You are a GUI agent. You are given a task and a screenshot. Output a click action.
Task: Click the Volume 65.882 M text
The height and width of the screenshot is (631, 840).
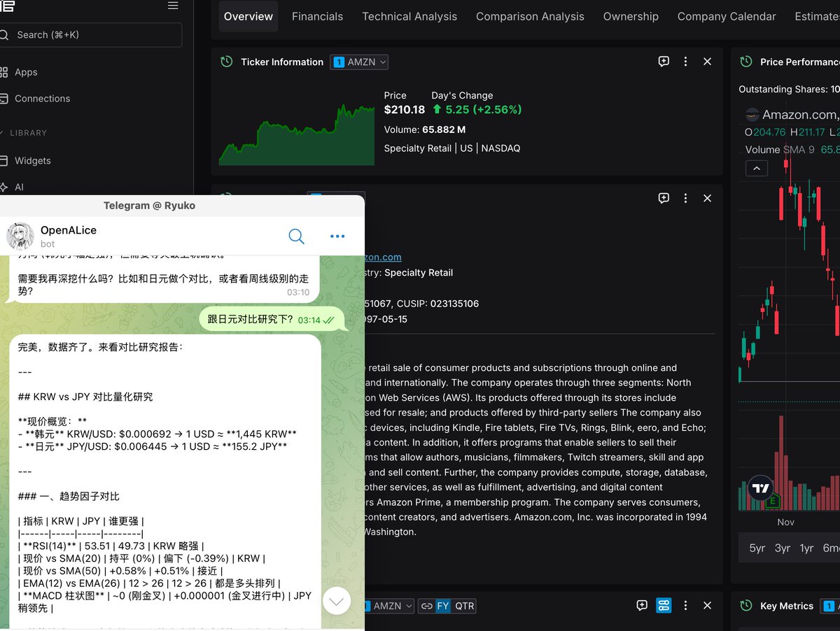[425, 129]
